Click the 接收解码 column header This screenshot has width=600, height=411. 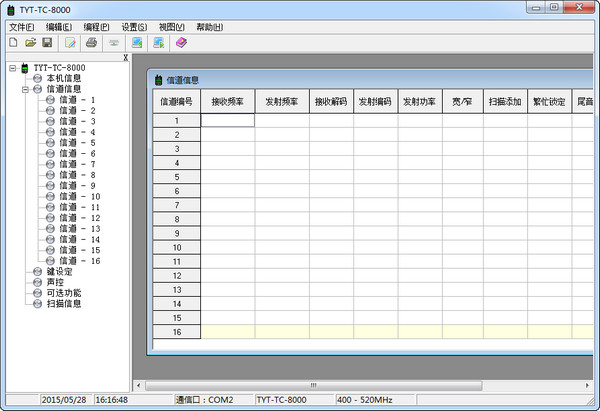point(331,101)
